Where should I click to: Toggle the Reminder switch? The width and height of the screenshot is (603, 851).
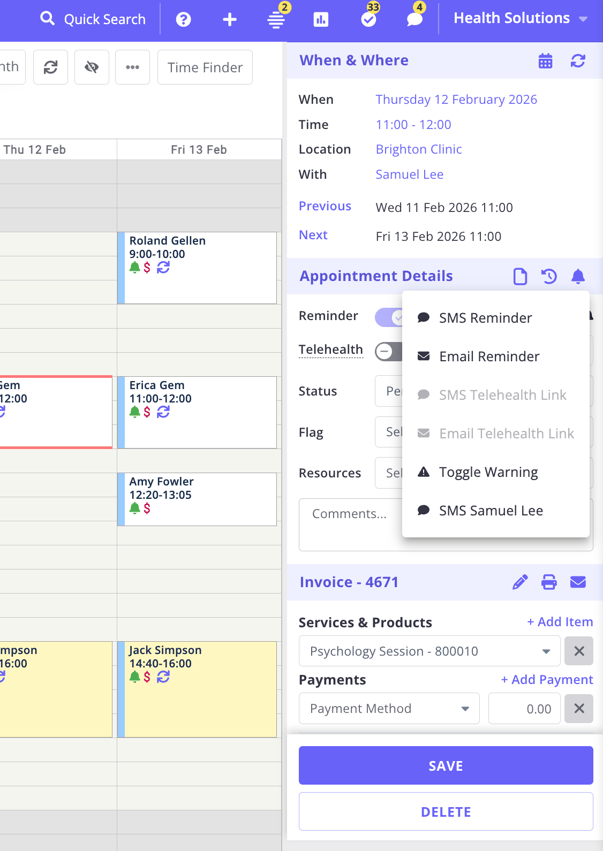coord(389,317)
